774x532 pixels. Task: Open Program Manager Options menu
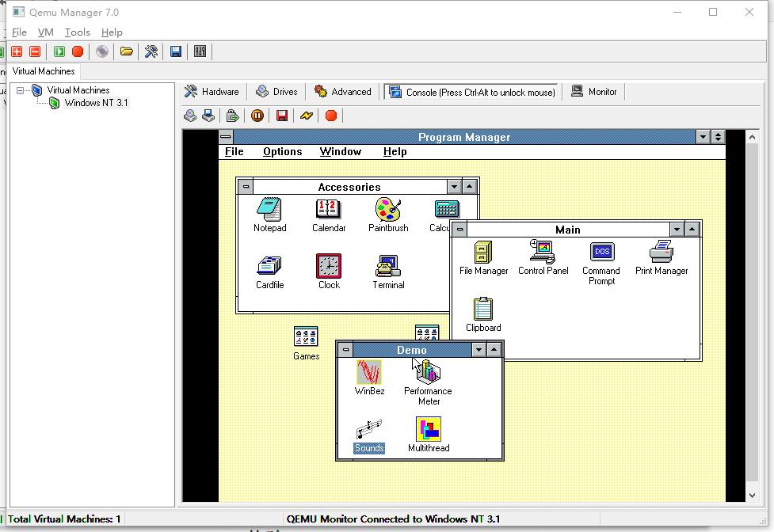[282, 151]
